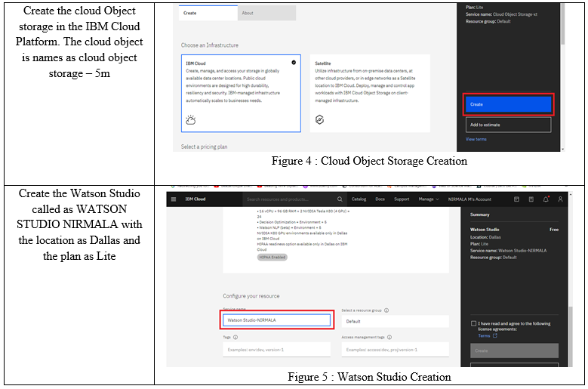The height and width of the screenshot is (389, 588).
Task: Click the magnifier search icon
Action: pos(340,199)
